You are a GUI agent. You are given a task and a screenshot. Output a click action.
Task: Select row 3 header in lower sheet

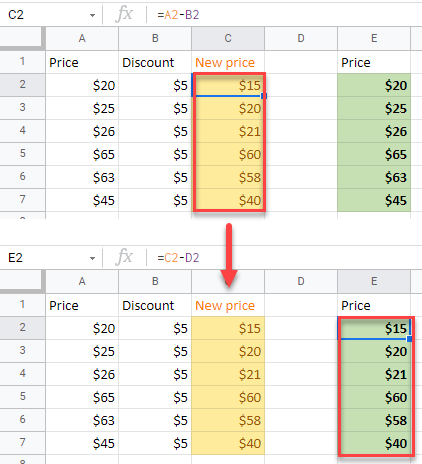pyautogui.click(x=22, y=351)
